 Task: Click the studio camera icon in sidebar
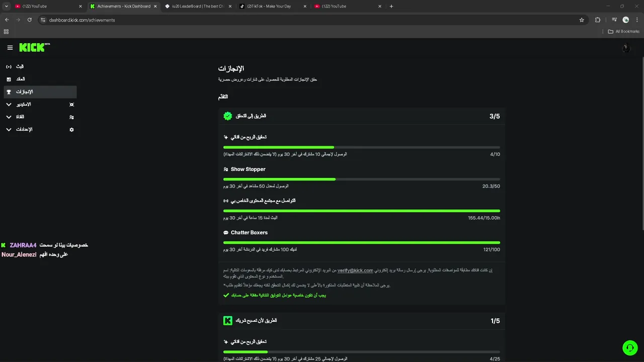[71, 105]
